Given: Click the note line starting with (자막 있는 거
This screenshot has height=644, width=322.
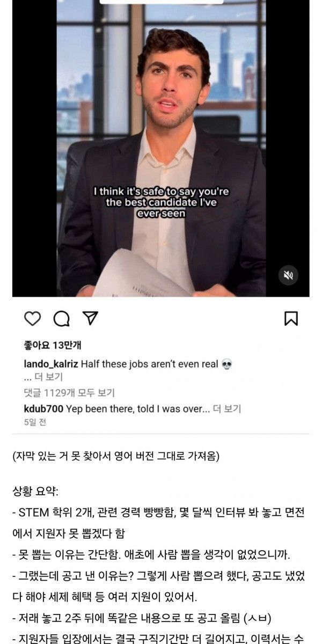Looking at the screenshot, I should pyautogui.click(x=116, y=456).
